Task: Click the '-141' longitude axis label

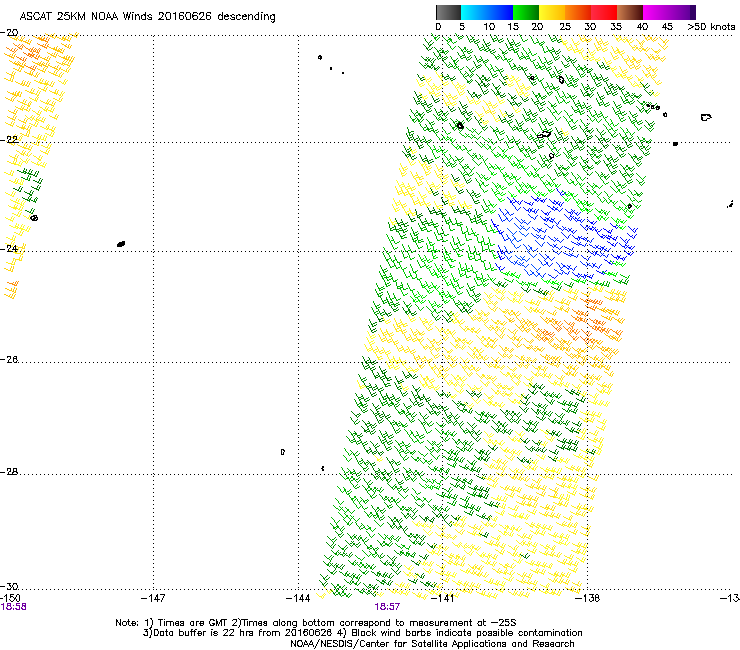Action: [x=442, y=599]
